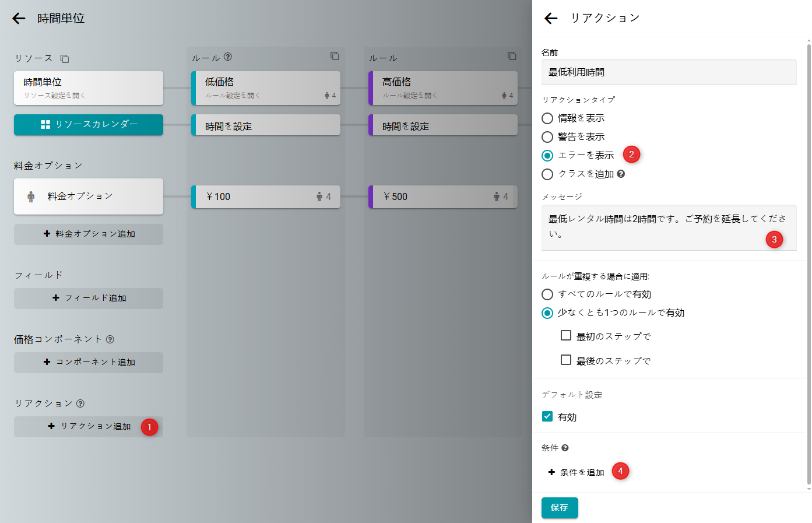
Task: Click フィールド追加 button
Action: (89, 299)
